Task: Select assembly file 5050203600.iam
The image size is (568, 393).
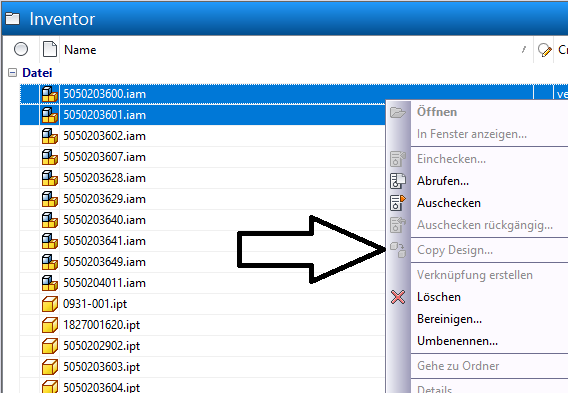Action: [x=105, y=94]
